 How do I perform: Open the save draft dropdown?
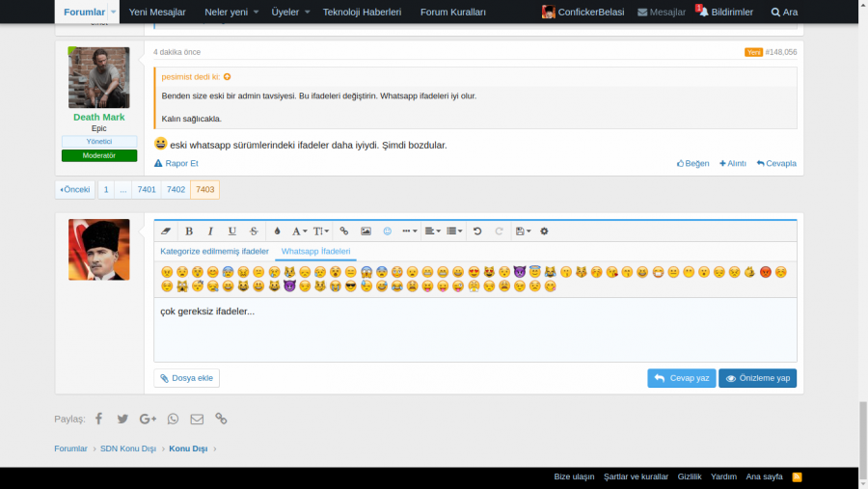tap(523, 231)
